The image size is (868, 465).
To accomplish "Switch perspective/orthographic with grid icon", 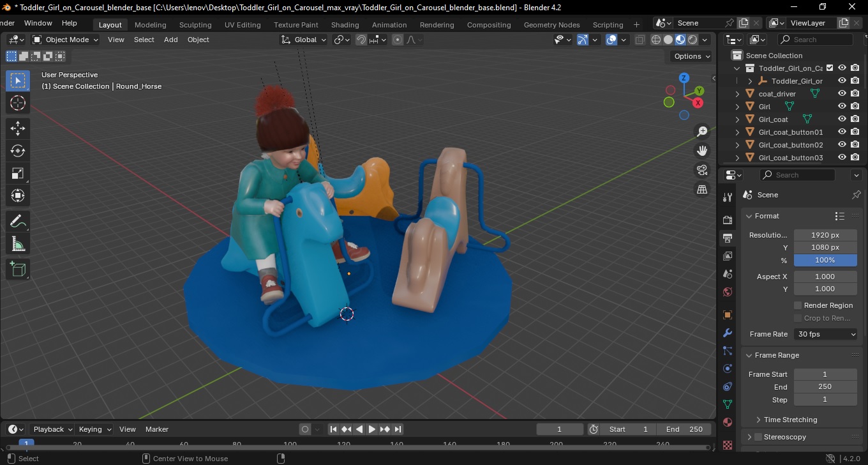I will pos(702,189).
